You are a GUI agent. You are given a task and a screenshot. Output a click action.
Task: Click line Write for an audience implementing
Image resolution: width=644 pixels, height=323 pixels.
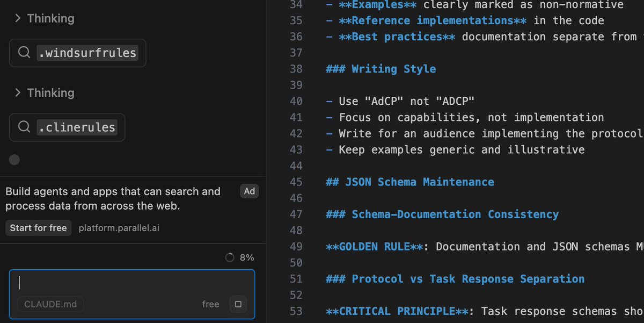485,133
